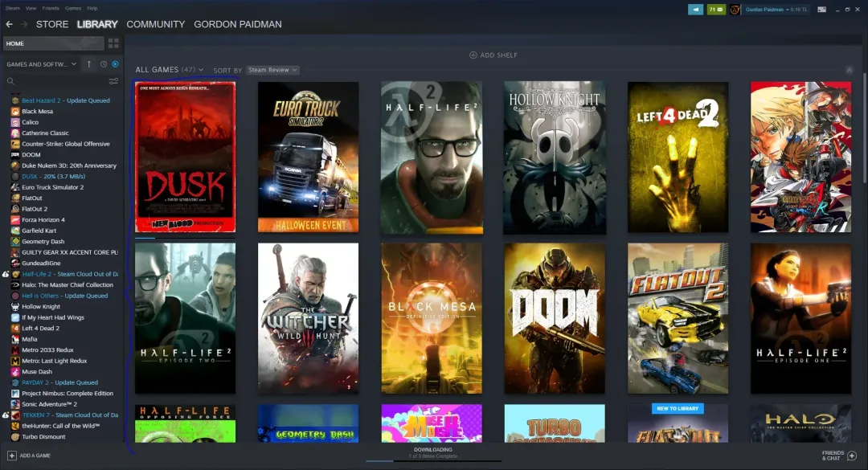
Task: Open the COMMUNITY tab
Action: (x=156, y=24)
